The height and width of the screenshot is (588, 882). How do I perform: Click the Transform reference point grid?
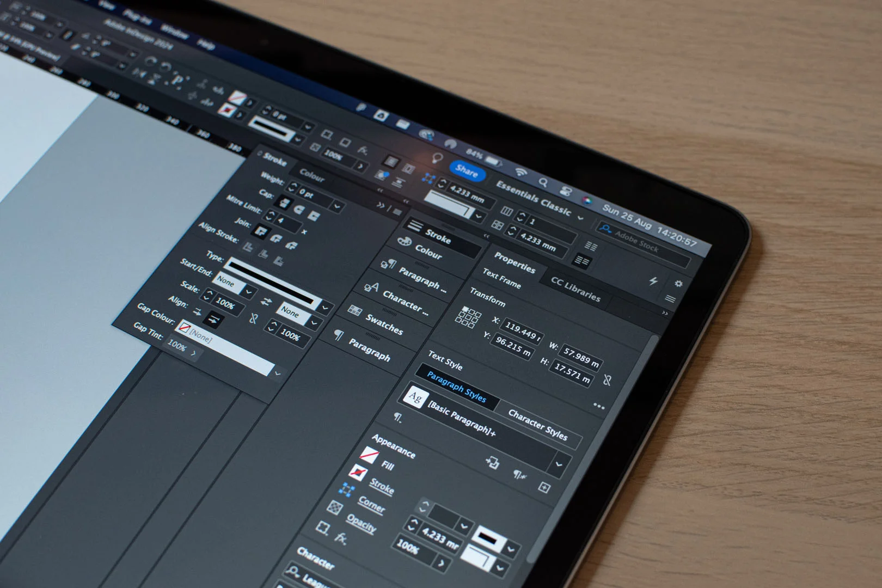468,317
